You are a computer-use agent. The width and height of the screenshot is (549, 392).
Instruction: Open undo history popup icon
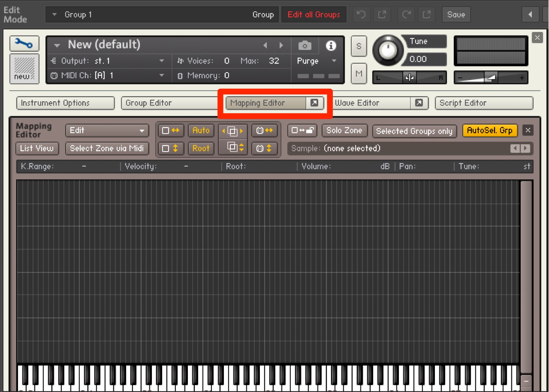[382, 15]
